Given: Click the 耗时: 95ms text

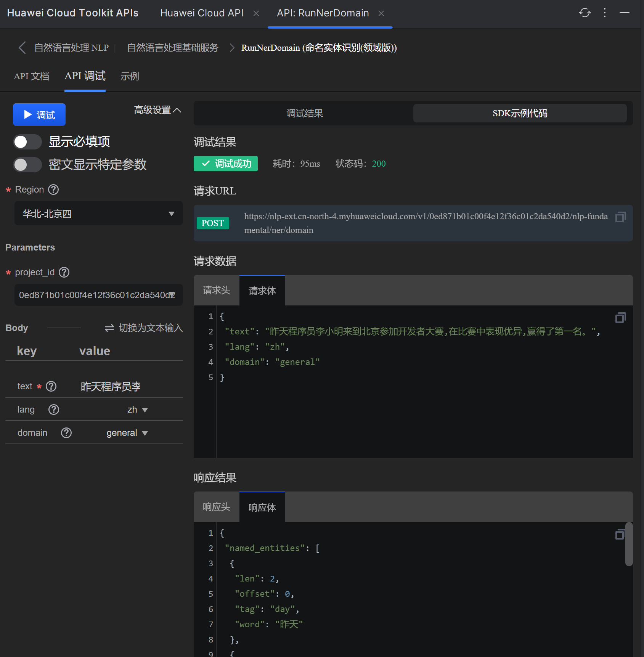Looking at the screenshot, I should (x=296, y=164).
